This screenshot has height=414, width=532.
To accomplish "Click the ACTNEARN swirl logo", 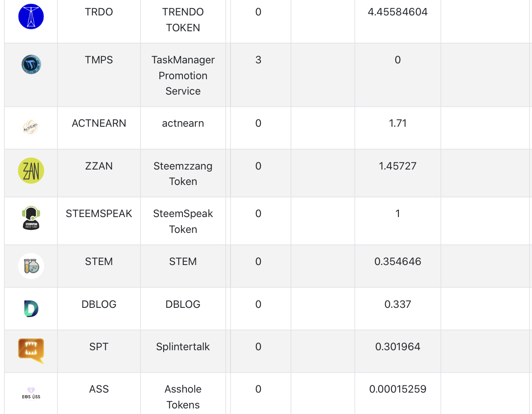I will [x=31, y=127].
